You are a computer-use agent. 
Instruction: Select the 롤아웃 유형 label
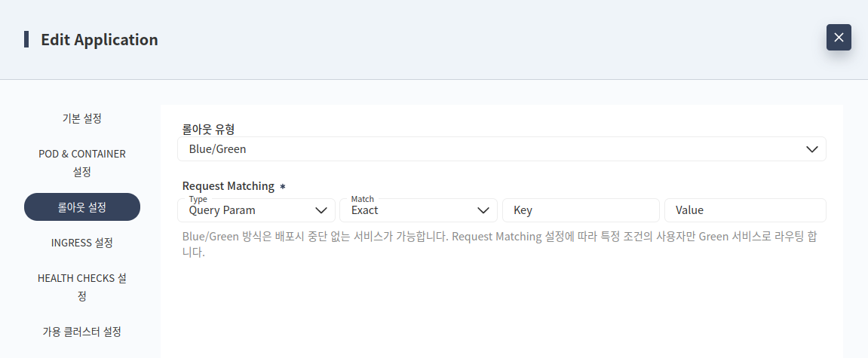pyautogui.click(x=208, y=129)
